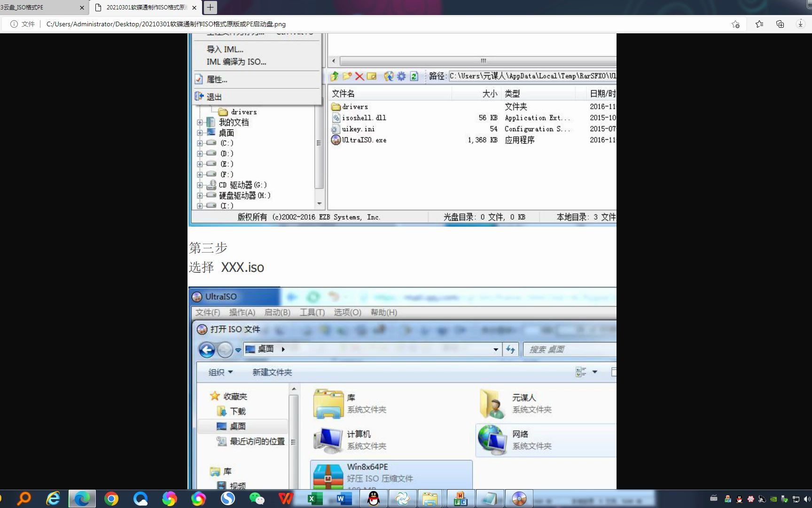Image resolution: width=812 pixels, height=508 pixels.
Task: Click the tree panel's scroll-down arrow
Action: coord(319,204)
